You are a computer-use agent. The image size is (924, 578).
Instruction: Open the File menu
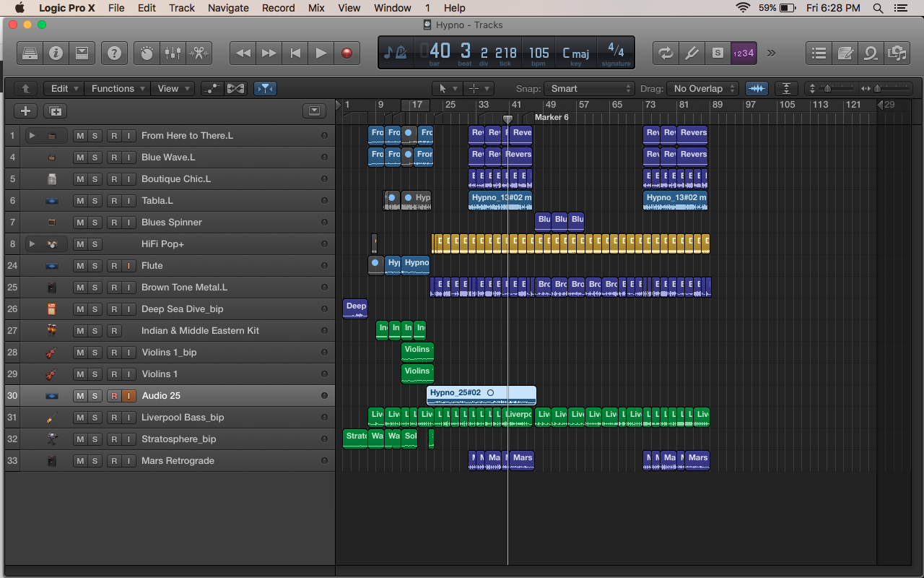[x=116, y=8]
